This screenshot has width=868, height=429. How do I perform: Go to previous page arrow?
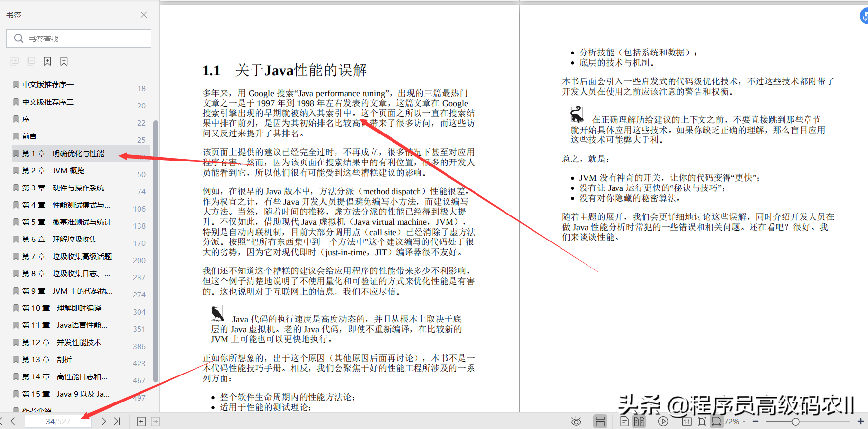[13, 421]
